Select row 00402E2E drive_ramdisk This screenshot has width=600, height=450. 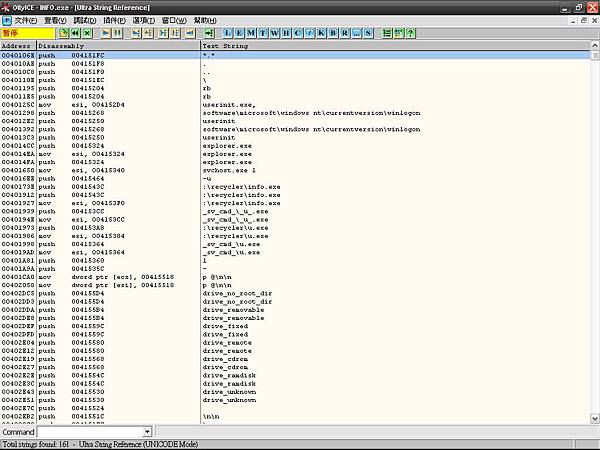295,375
